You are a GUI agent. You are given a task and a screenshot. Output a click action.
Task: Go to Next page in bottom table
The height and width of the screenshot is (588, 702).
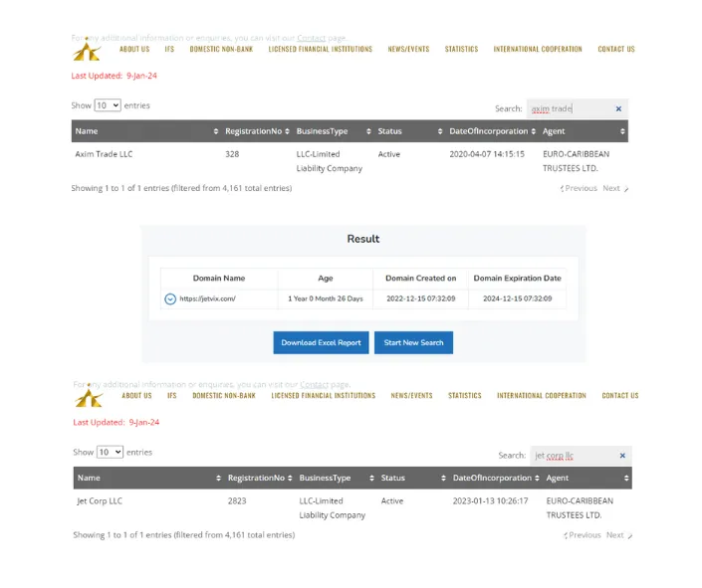pyautogui.click(x=619, y=535)
